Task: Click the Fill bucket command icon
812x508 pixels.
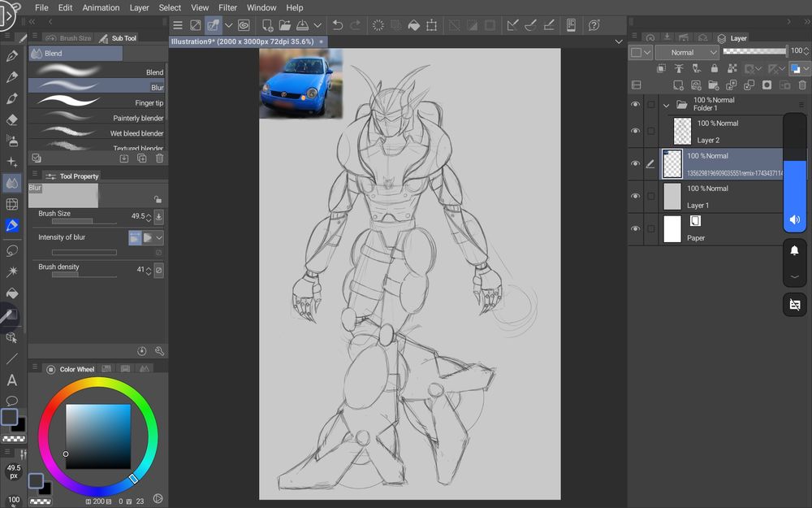Action: [x=414, y=25]
